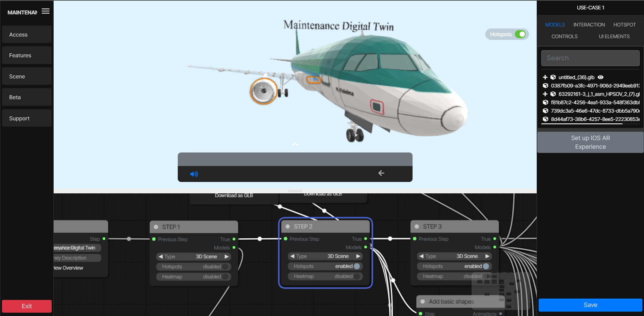Screen dimensions: 644x316
Task: Enable the Heatmap toggle in STEP 2
Action: 357,276
